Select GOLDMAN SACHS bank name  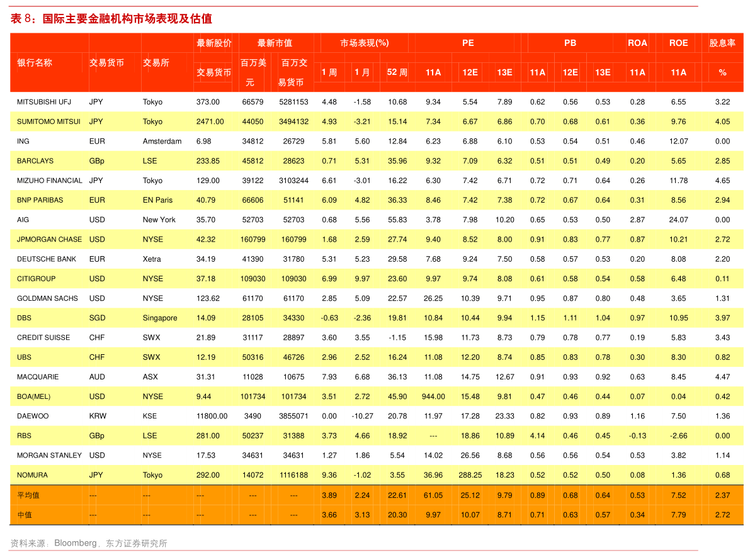pyautogui.click(x=47, y=298)
